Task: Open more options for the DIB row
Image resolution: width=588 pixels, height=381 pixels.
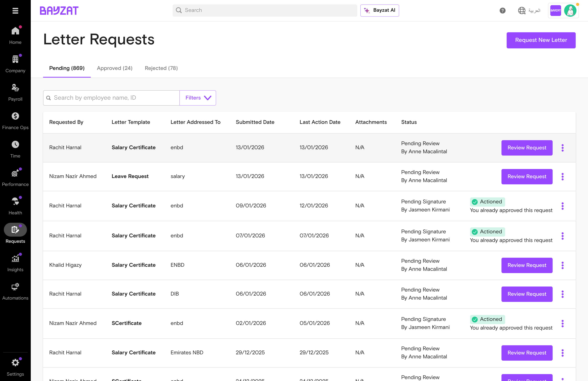Action: click(563, 294)
